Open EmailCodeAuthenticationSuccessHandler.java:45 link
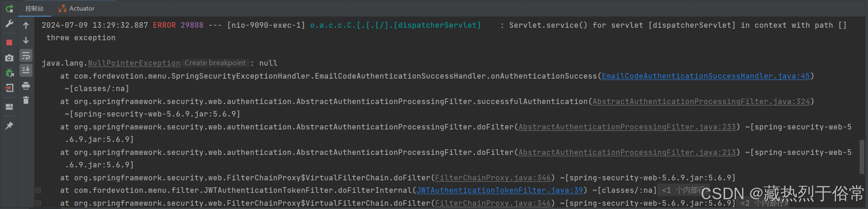This screenshot has width=868, height=209. click(706, 76)
